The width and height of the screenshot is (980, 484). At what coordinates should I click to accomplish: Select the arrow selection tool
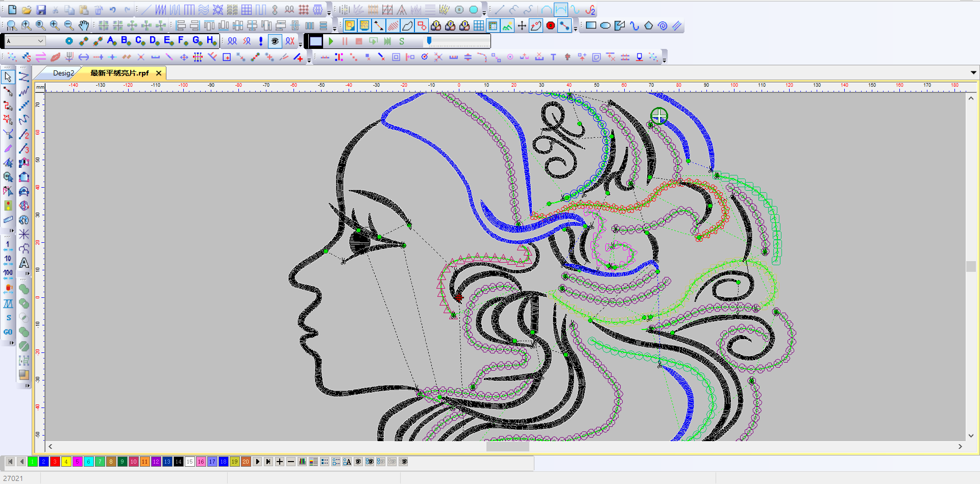8,77
